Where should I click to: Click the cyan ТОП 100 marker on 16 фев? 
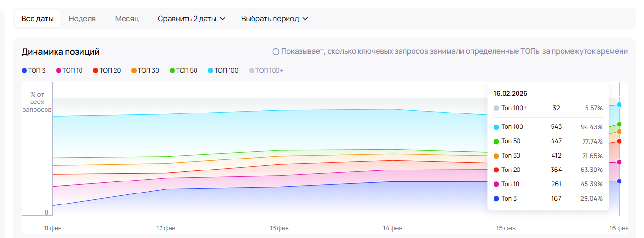point(619,105)
